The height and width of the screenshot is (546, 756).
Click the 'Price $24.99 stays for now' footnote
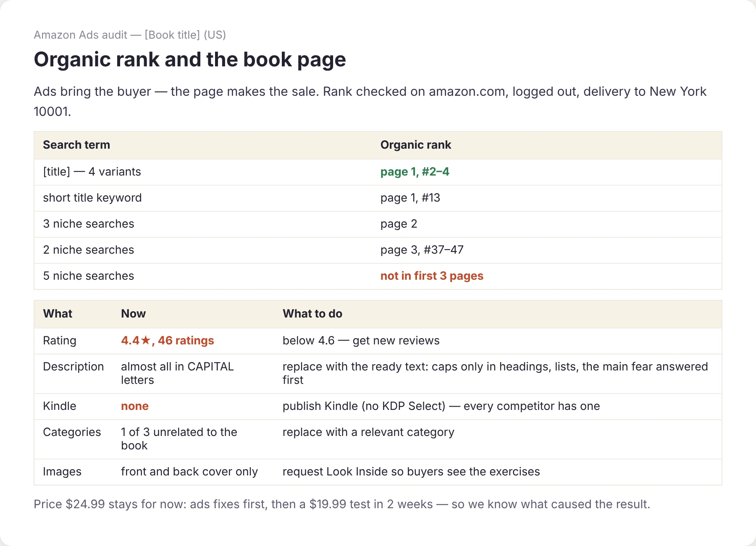click(x=342, y=504)
